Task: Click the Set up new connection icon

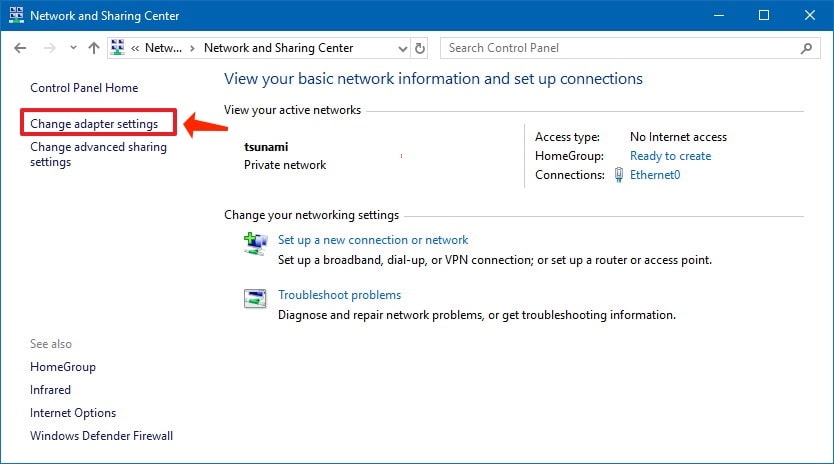Action: [256, 243]
